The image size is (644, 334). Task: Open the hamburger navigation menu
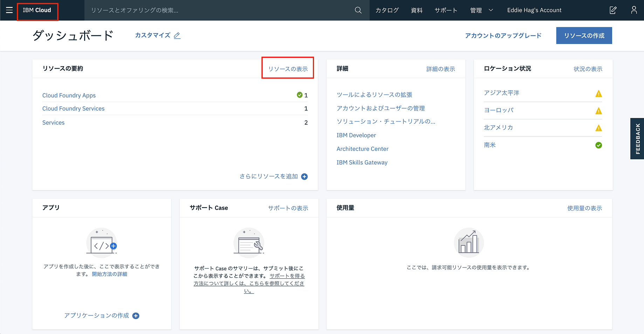(9, 10)
